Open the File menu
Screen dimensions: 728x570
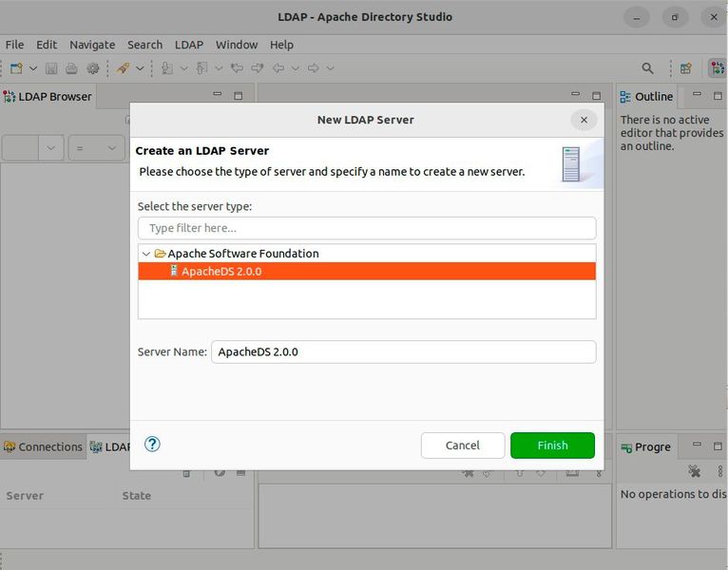click(x=14, y=45)
